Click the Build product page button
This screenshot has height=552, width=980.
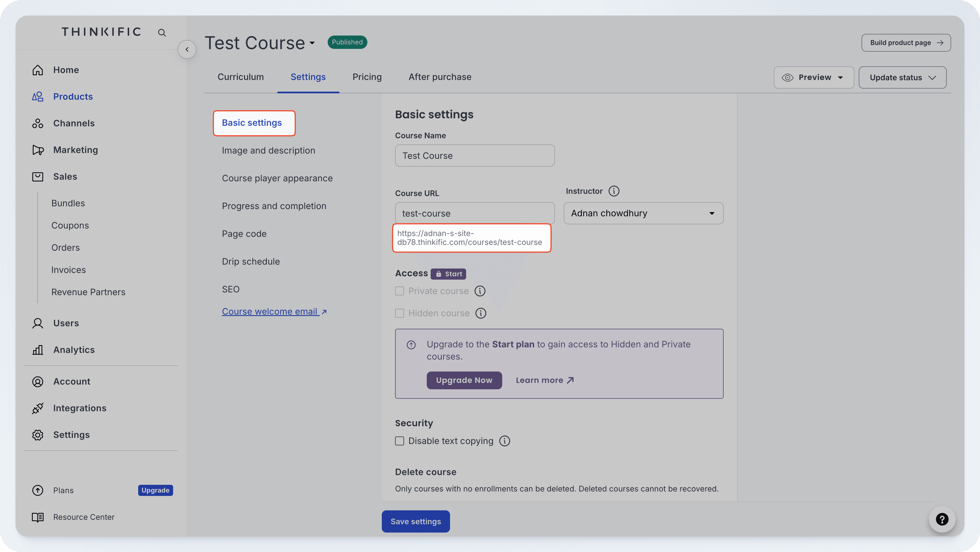coord(906,43)
